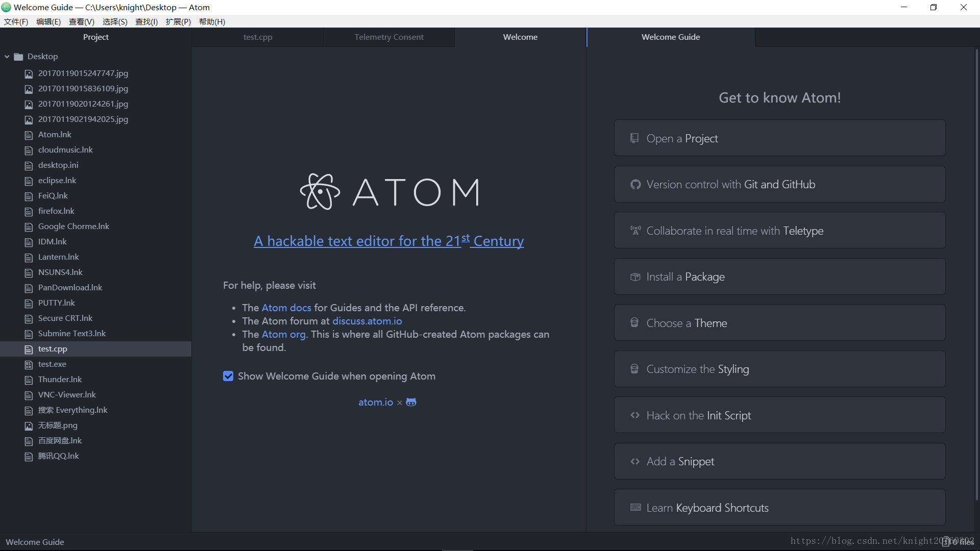Click the GitHub mark icon beside Version control

pos(635,184)
